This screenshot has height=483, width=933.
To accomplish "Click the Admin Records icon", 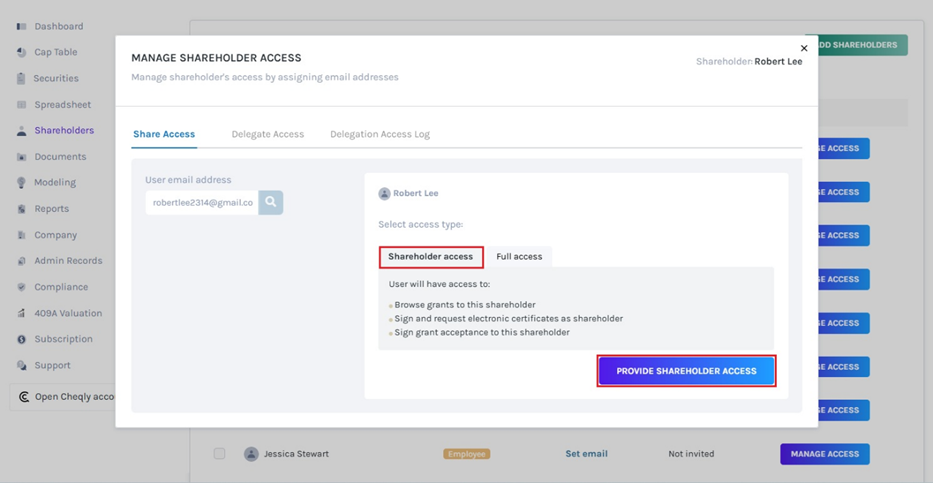I will (x=22, y=261).
